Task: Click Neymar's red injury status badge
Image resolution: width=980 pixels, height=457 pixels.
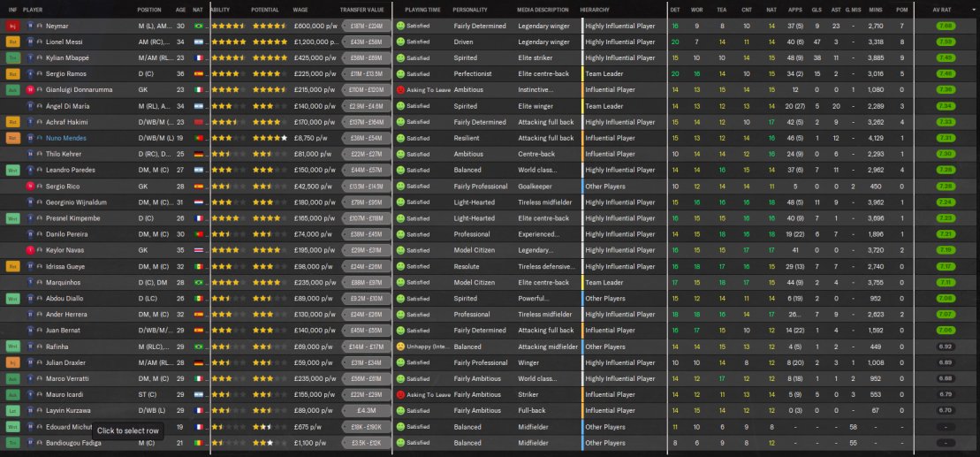Action: [x=12, y=26]
